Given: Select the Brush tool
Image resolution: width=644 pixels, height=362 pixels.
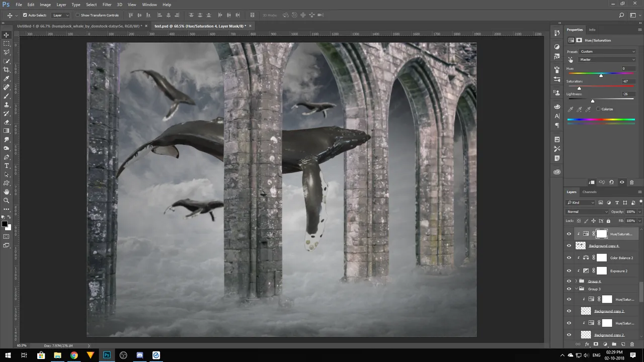Looking at the screenshot, I should pyautogui.click(x=7, y=96).
